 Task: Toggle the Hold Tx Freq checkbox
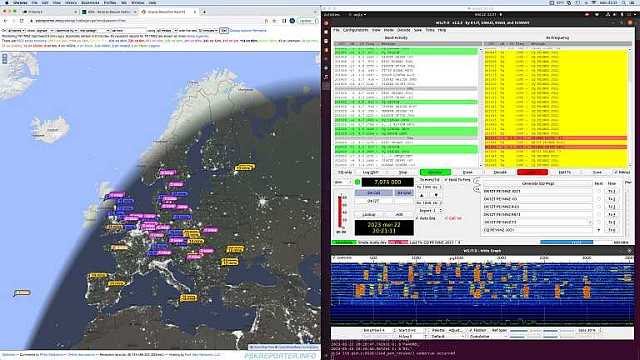tap(457, 180)
